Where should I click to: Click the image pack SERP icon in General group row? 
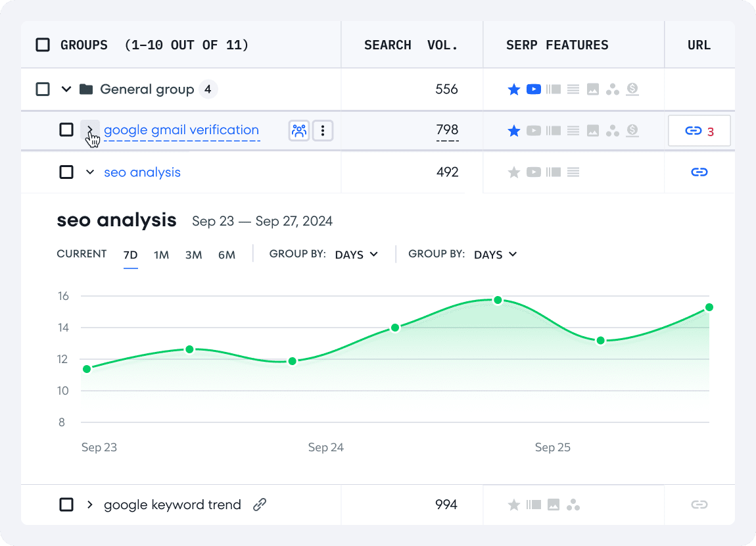point(593,89)
